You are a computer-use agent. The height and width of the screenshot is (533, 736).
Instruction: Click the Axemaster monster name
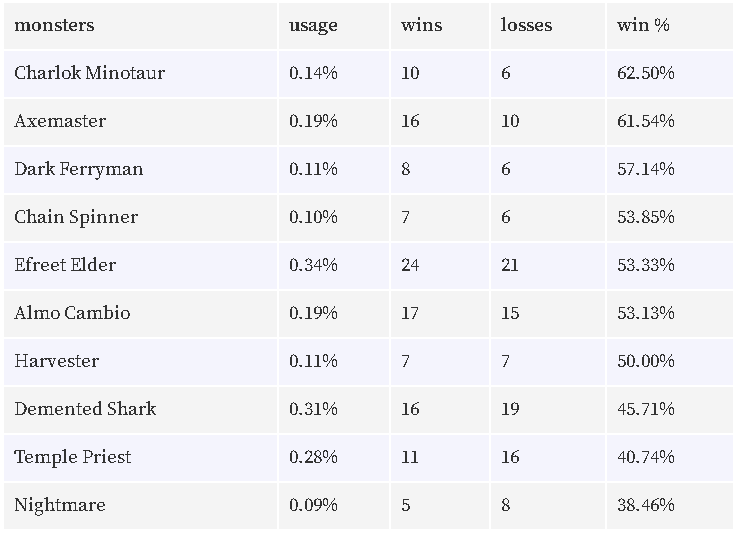point(60,121)
